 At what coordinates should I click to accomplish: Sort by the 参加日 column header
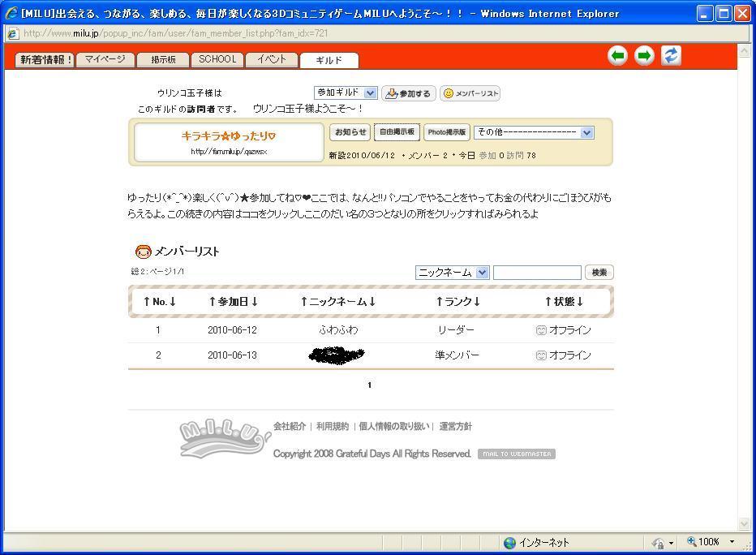(233, 302)
